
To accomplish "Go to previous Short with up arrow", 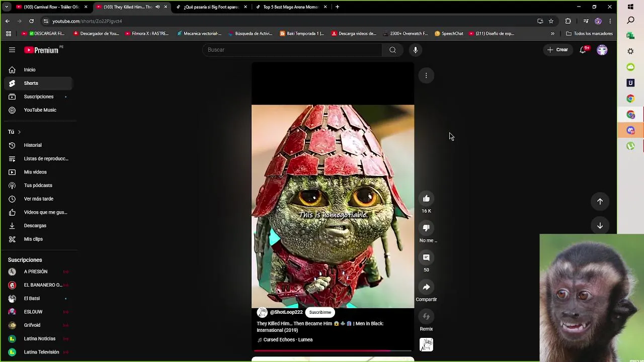I will click(600, 201).
